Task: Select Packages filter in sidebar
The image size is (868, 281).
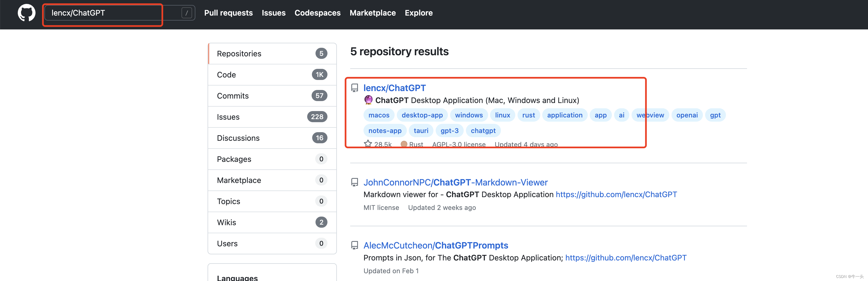Action: pyautogui.click(x=272, y=159)
